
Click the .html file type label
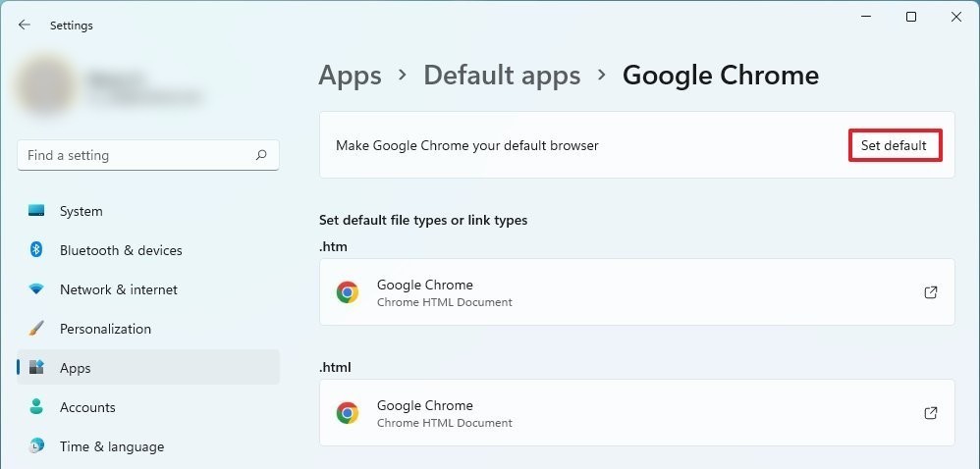pos(335,367)
